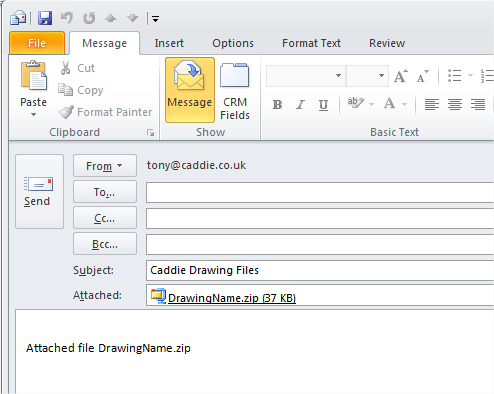
Task: Toggle Bold formatting
Action: pyautogui.click(x=277, y=105)
